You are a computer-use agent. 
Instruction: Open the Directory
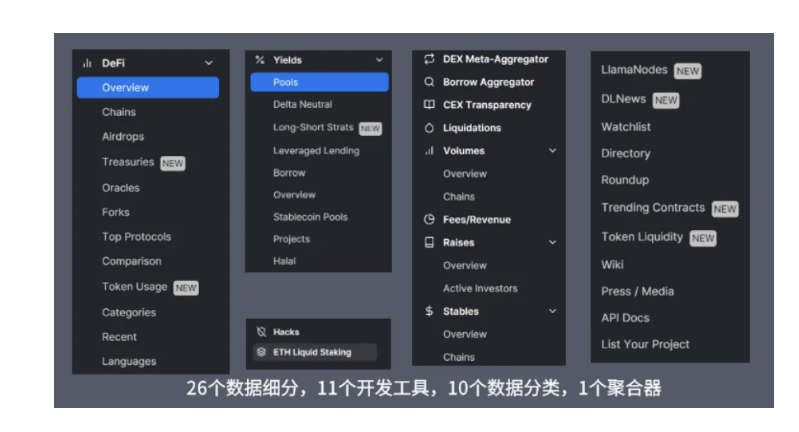626,153
